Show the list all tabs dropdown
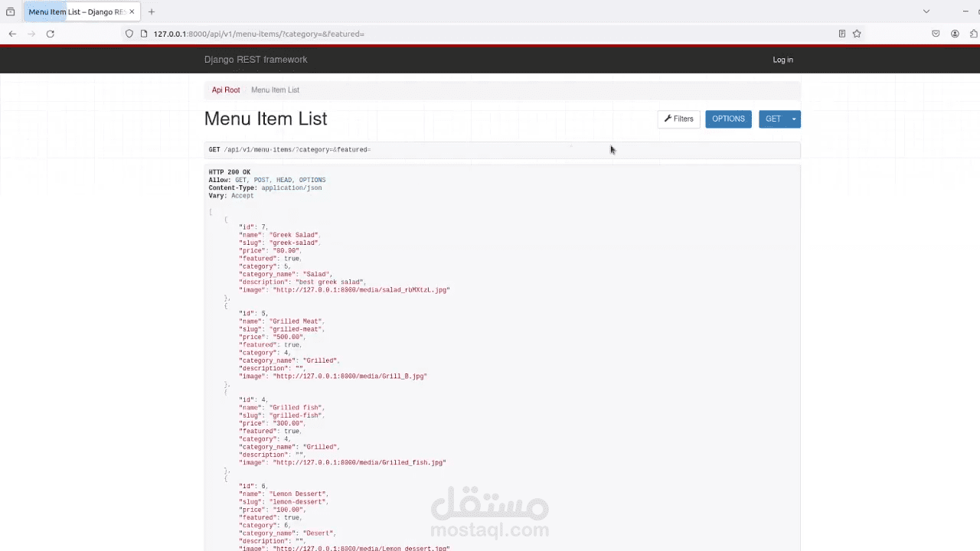The width and height of the screenshot is (980, 551). tap(926, 11)
